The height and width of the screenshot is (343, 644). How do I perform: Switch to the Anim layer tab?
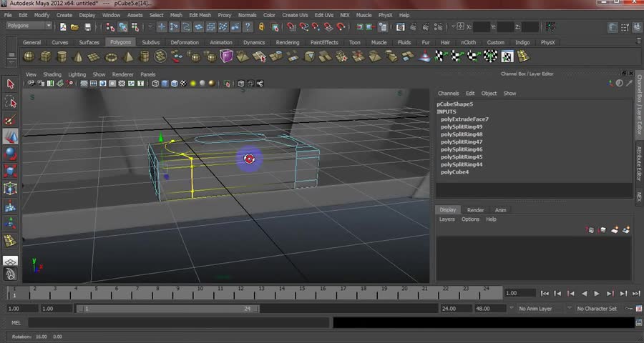point(500,210)
